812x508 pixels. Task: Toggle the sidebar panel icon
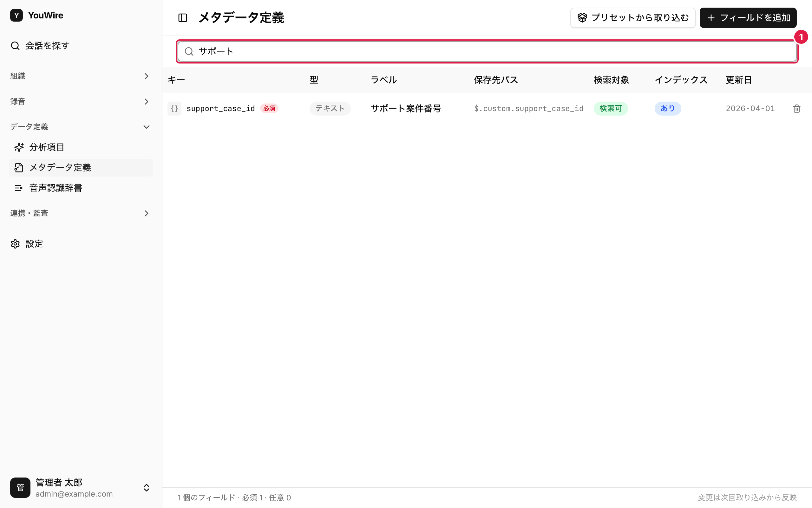182,18
